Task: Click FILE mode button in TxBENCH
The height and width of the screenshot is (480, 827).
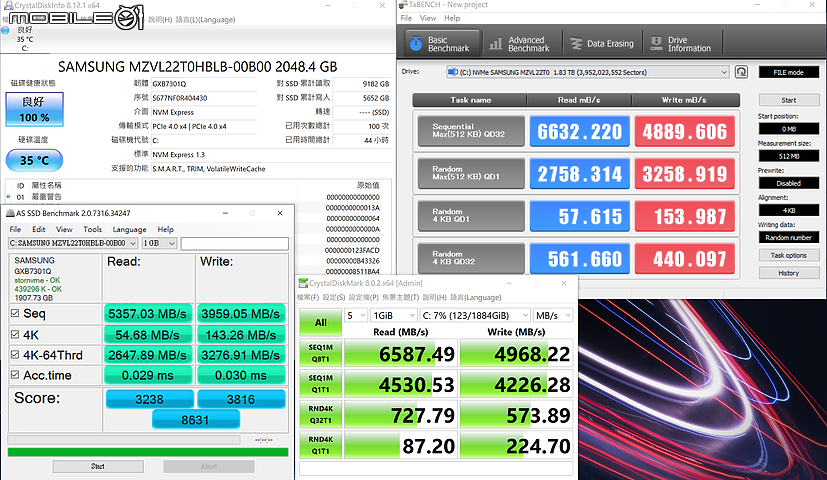Action: pos(788,72)
